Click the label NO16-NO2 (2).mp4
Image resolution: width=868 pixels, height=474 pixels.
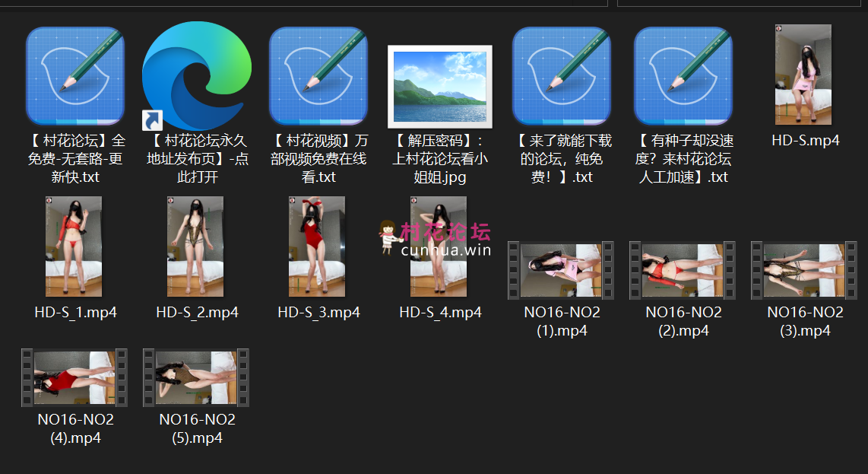point(683,321)
